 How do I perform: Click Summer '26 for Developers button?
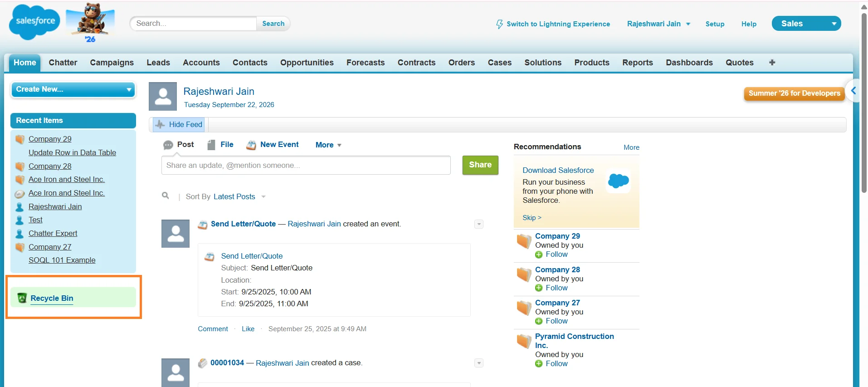click(794, 93)
